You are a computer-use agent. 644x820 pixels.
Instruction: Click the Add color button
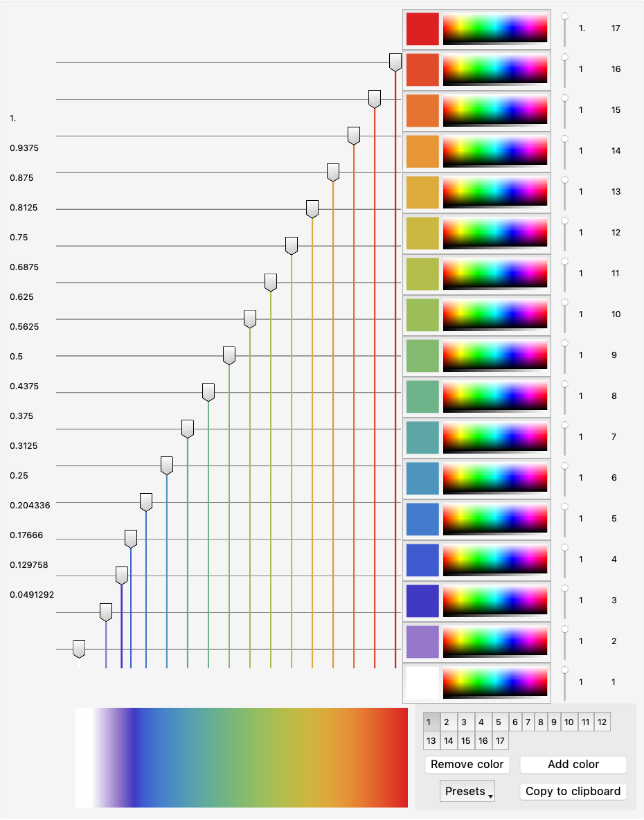[x=573, y=765]
